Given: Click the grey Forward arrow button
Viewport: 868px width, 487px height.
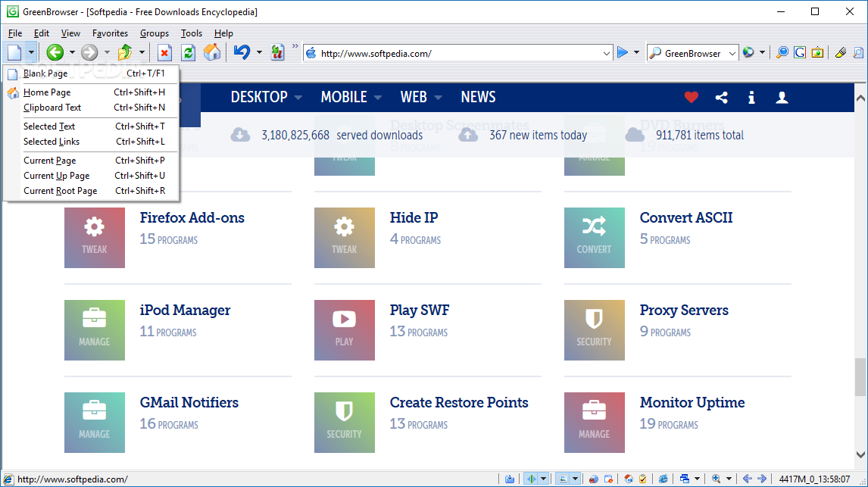Looking at the screenshot, I should click(89, 53).
